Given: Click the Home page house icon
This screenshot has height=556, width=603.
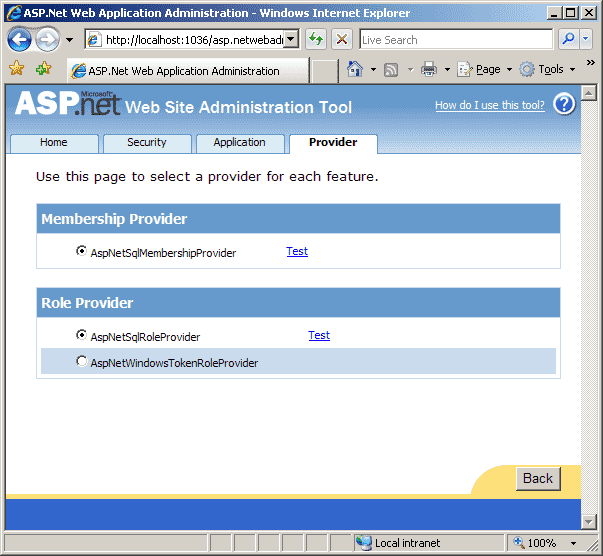Looking at the screenshot, I should (355, 69).
